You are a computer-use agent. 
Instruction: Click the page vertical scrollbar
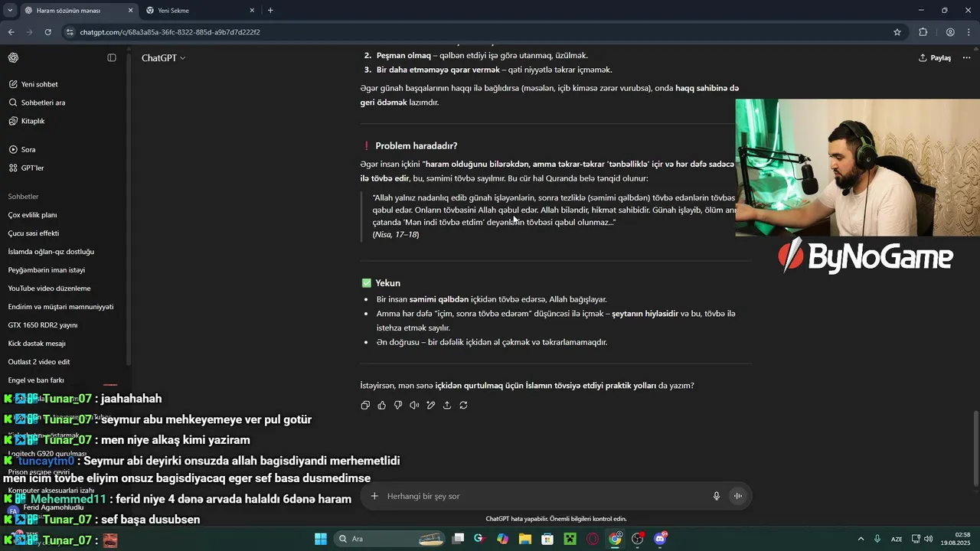[975, 448]
